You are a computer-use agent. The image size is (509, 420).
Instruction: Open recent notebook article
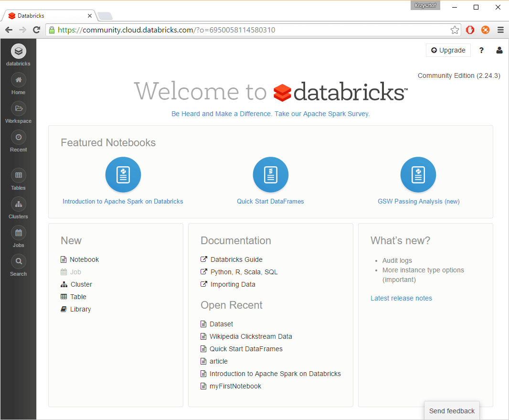[219, 361]
